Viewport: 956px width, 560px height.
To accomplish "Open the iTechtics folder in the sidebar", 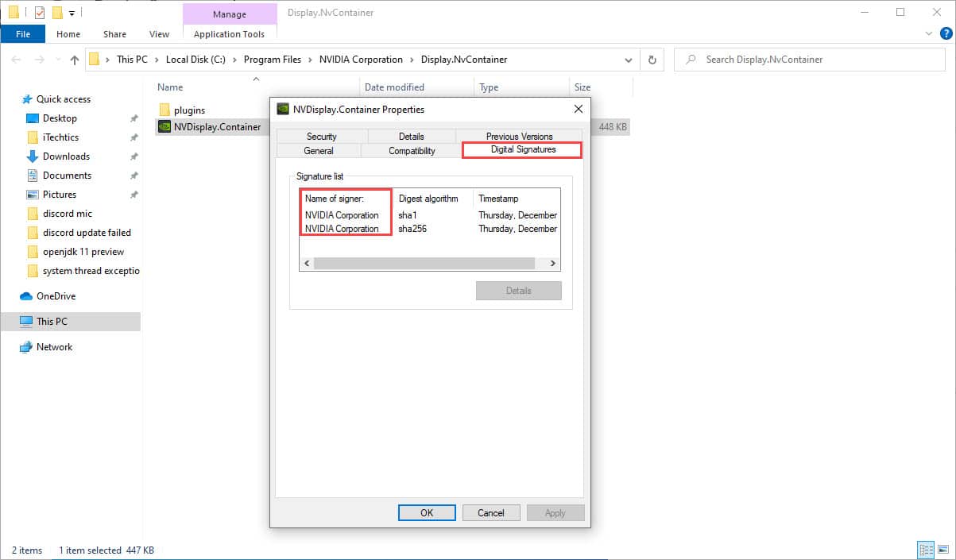I will (60, 137).
